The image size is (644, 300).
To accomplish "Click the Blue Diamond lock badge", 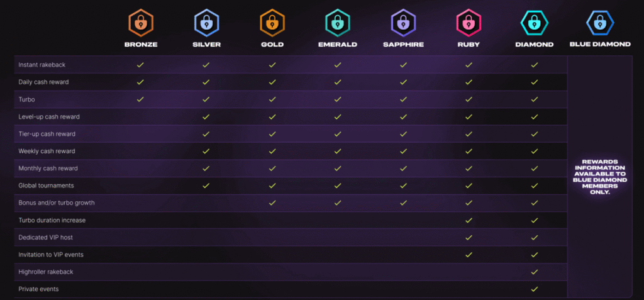I will point(599,23).
